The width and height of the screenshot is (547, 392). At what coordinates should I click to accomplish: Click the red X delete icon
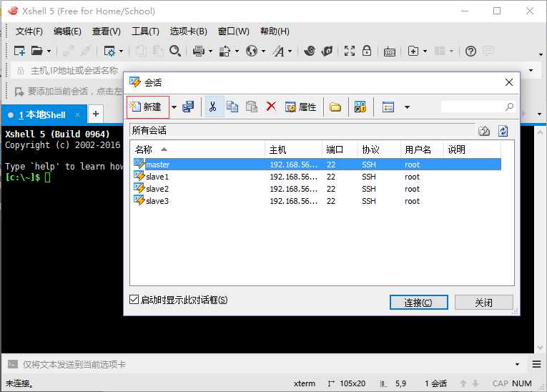[x=271, y=107]
